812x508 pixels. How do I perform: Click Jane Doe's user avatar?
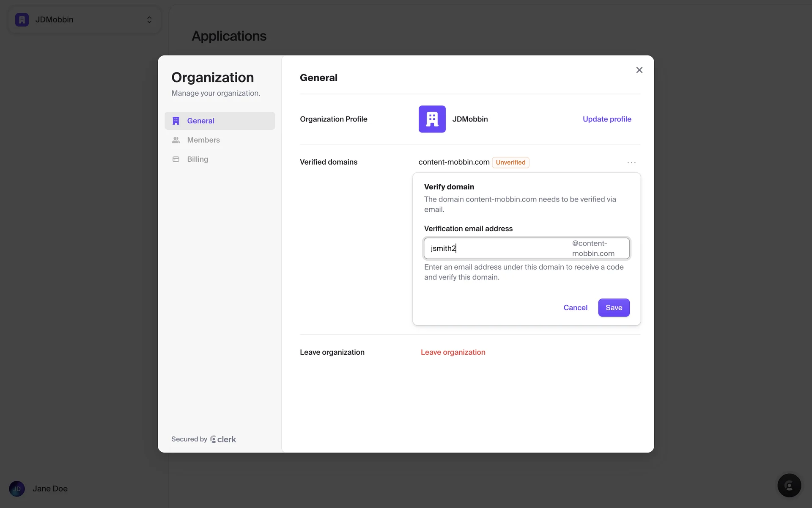(17, 489)
